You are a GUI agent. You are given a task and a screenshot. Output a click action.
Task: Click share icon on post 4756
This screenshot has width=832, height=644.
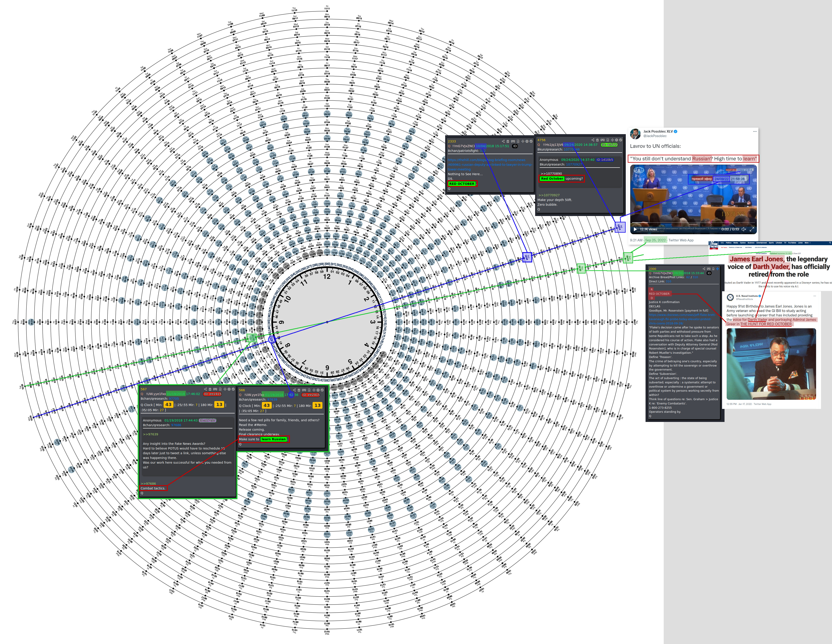[x=593, y=140]
